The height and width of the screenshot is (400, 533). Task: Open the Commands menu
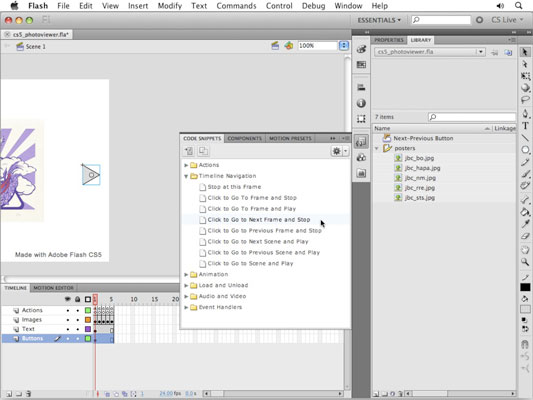click(236, 6)
